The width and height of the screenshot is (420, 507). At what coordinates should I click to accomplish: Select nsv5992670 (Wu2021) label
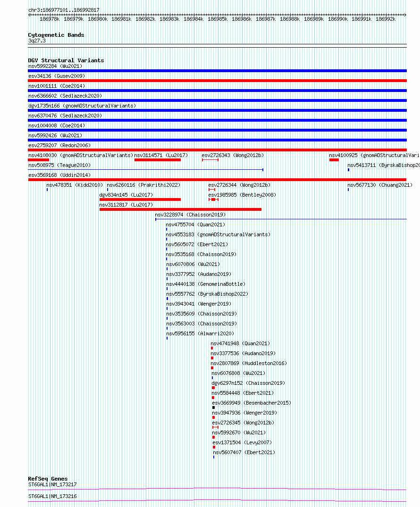point(239,432)
